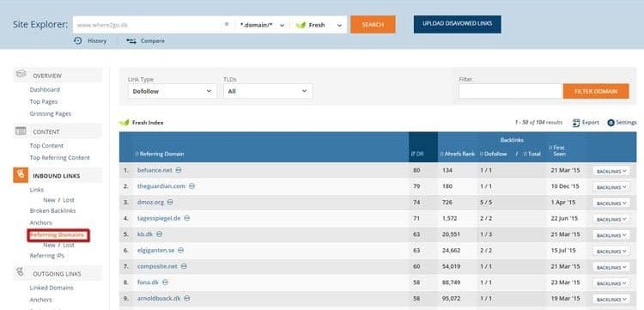
Task: Open the Link Type Dofollow dropdown
Action: pyautogui.click(x=172, y=91)
